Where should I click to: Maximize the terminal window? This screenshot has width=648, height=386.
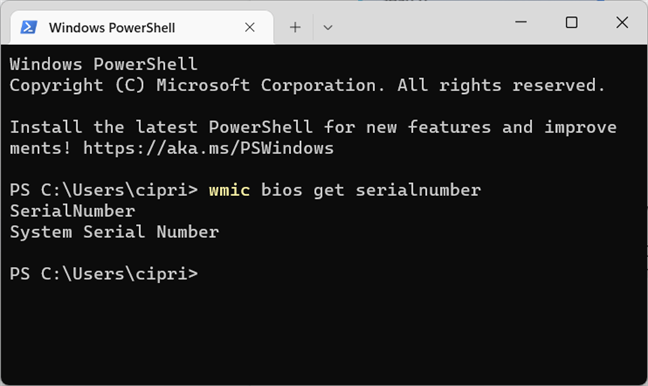(572, 22)
